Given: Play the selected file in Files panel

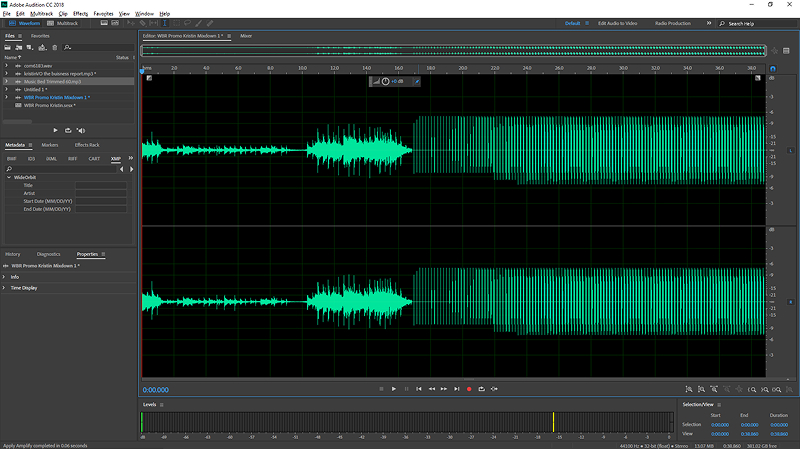Looking at the screenshot, I should [x=55, y=130].
